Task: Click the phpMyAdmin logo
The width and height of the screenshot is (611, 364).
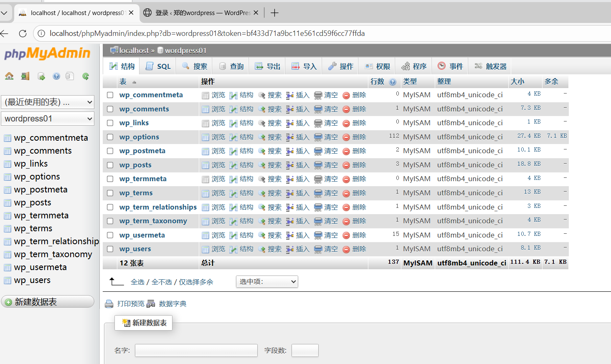Action: click(47, 53)
